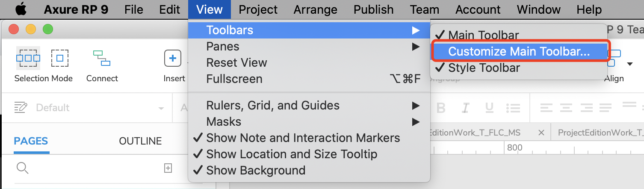Select the intersected Selection Mode icon
644x189 pixels.
28,58
